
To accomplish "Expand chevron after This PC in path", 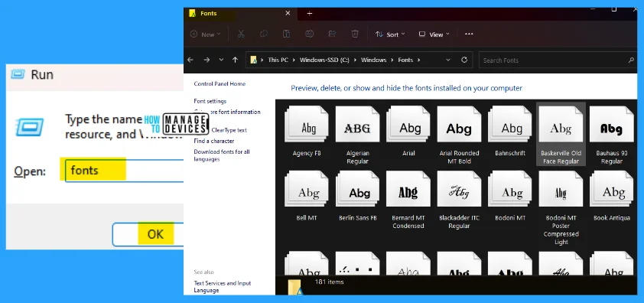I will click(x=294, y=60).
